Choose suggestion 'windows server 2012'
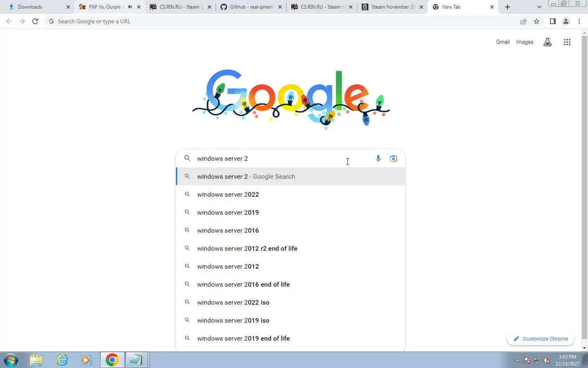This screenshot has width=588, height=368. pos(291,267)
